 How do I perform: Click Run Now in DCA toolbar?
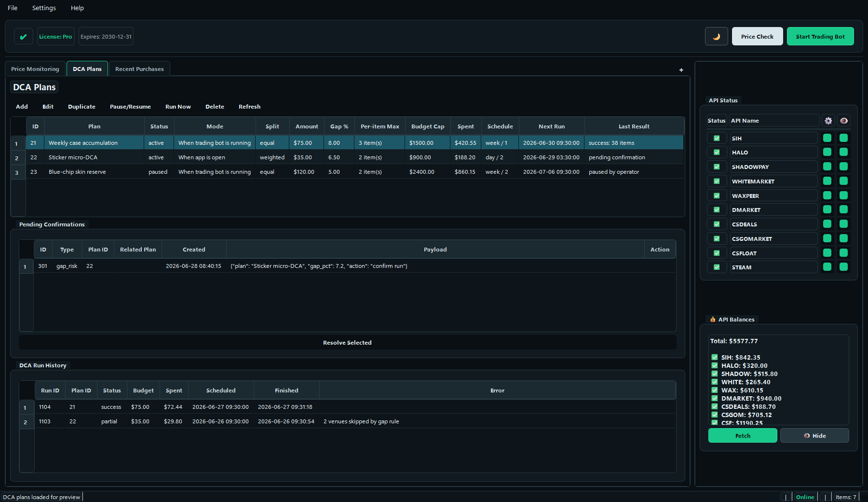coord(178,107)
